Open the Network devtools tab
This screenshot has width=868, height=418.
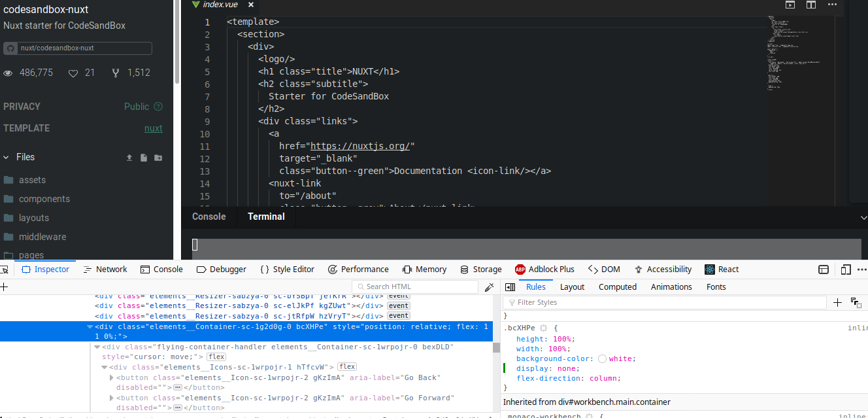[x=105, y=270]
